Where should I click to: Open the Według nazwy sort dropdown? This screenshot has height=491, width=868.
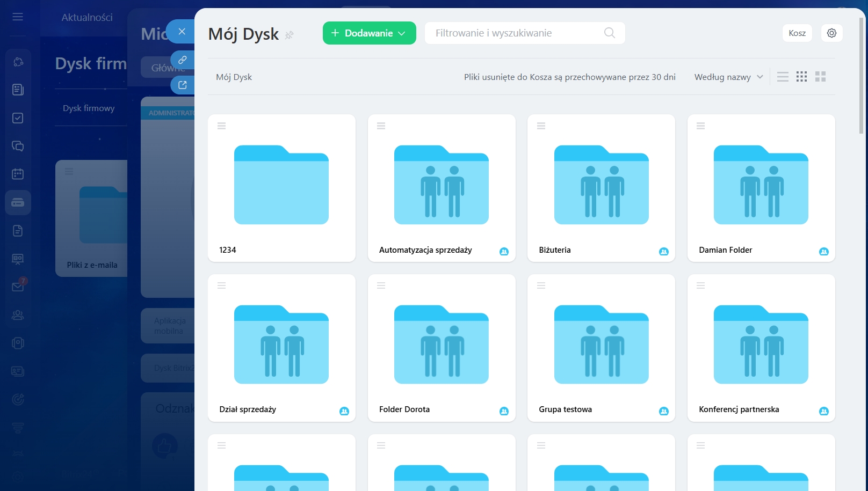point(728,77)
